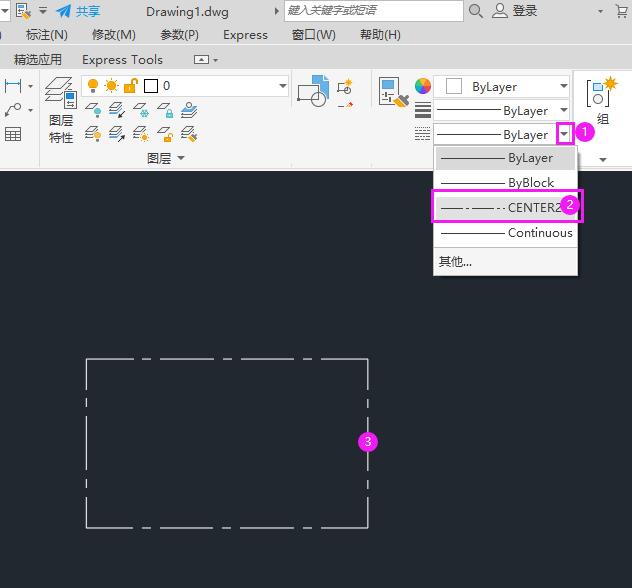
Task: Click the arrow beside Drawing1.dwg title
Action: [x=276, y=11]
